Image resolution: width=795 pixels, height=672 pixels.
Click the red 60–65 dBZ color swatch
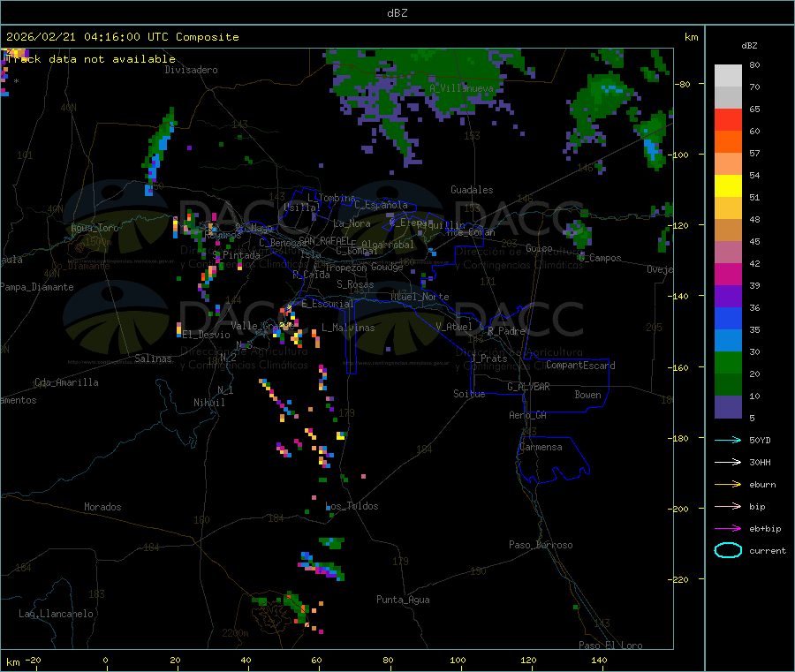pos(728,119)
